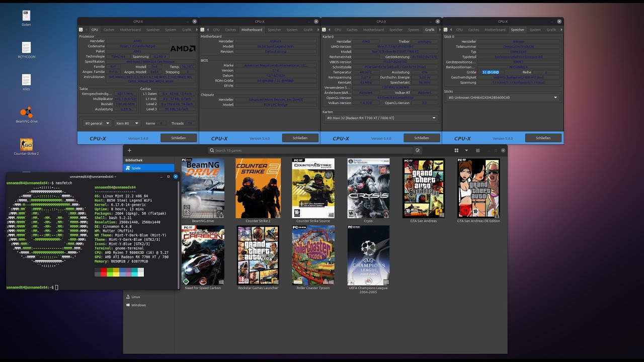Screen dimensions: 644x362
Task: Click the app icon left of tabs in CPU-X Karte 0 window
Action: (324, 30)
